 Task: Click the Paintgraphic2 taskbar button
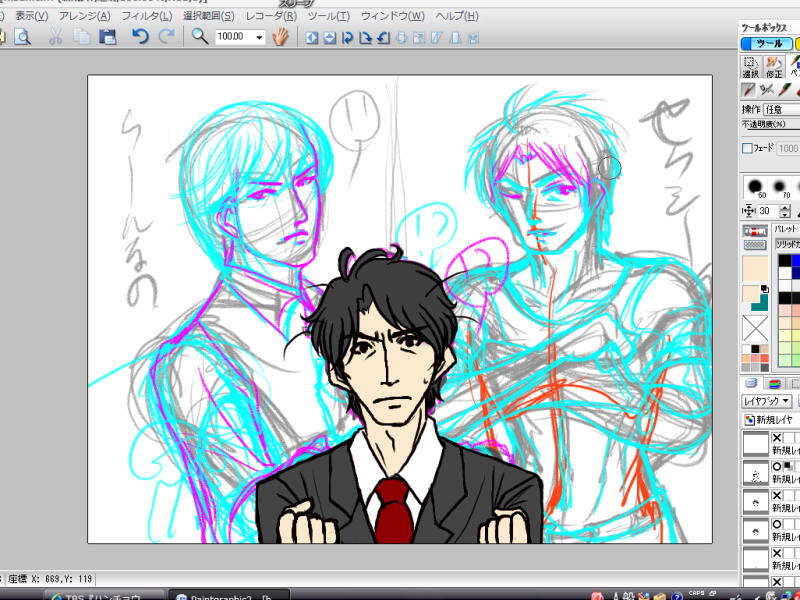(229, 596)
